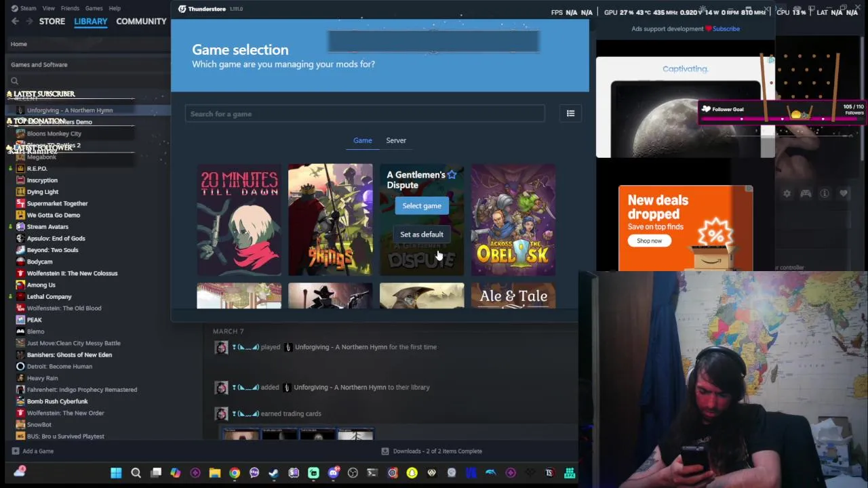Open File Explorer from taskbar
Viewport: 868px width, 488px height.
[215, 472]
